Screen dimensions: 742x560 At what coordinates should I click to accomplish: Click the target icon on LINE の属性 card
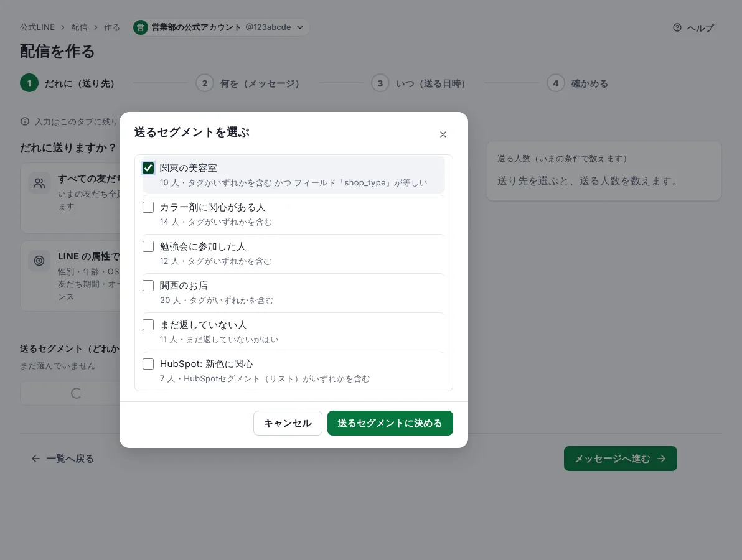coord(39,261)
